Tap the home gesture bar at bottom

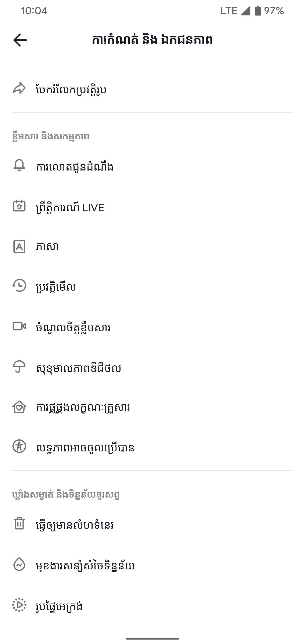(152, 638)
